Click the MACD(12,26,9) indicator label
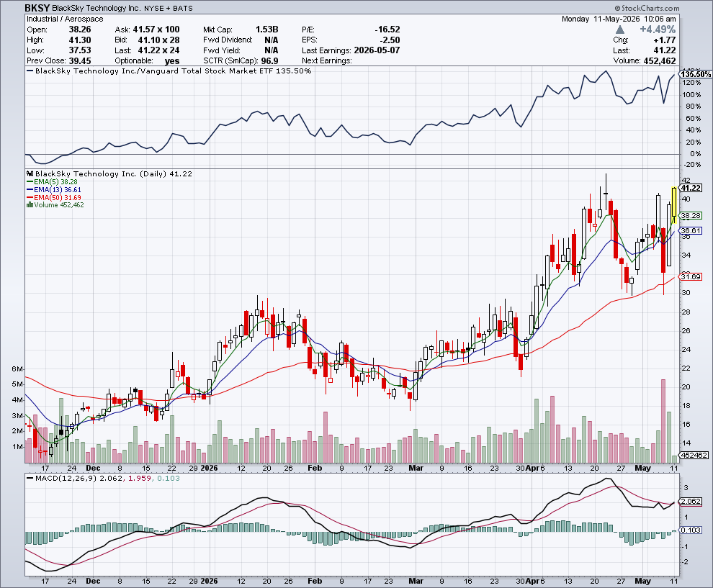The height and width of the screenshot is (588, 713). click(66, 478)
